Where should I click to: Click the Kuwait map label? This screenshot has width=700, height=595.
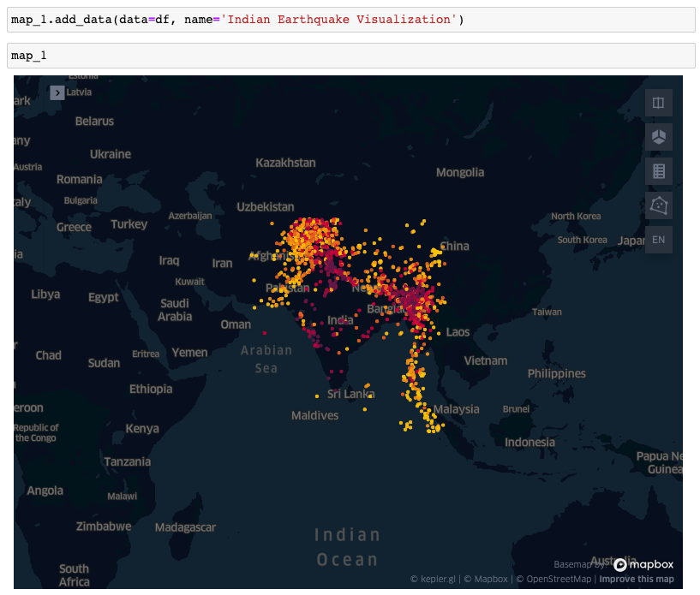[x=189, y=282]
